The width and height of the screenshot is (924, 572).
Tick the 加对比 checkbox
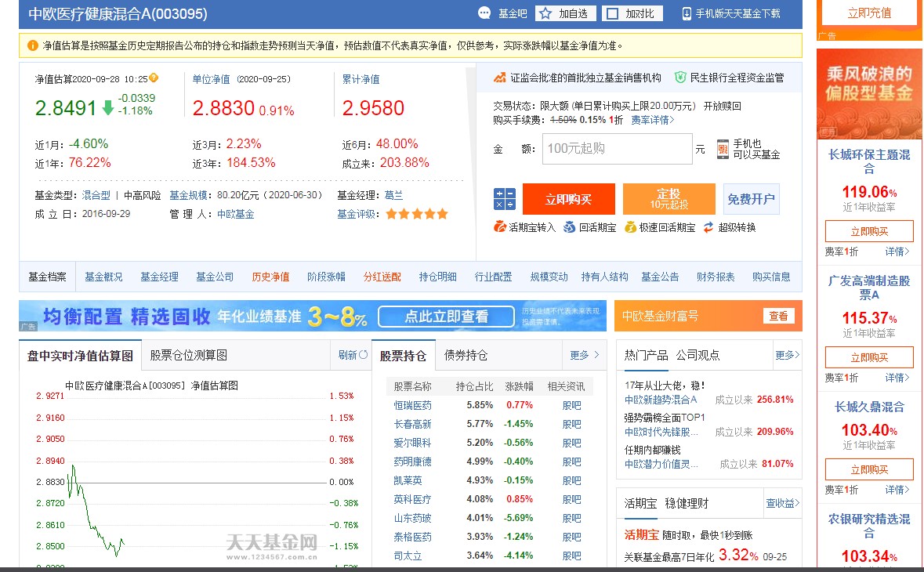coord(613,13)
